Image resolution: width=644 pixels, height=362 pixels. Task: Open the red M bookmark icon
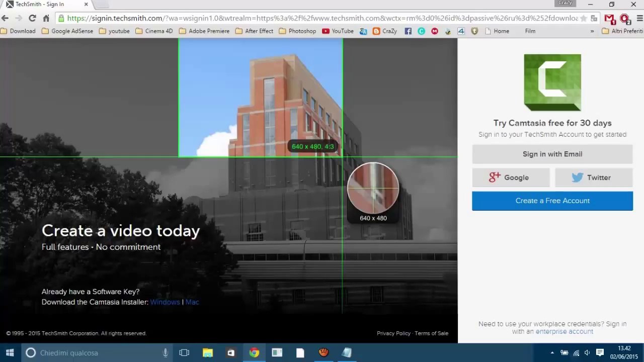(x=435, y=31)
